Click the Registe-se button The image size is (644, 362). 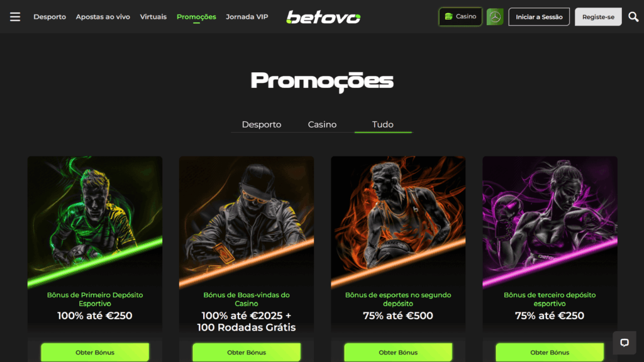[598, 17]
